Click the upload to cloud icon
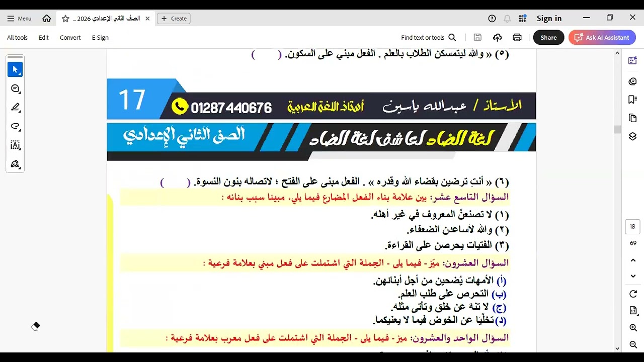The height and width of the screenshot is (362, 644). click(x=497, y=38)
